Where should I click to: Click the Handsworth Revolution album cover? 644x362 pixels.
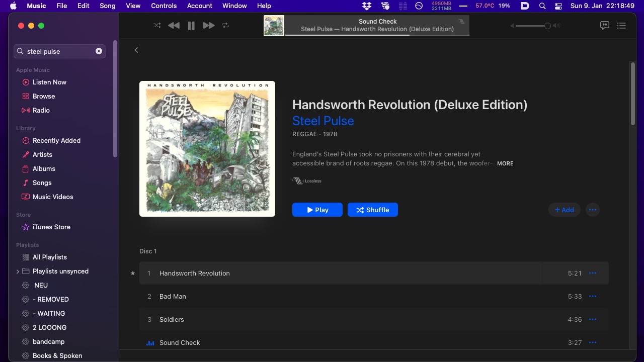[x=207, y=149]
